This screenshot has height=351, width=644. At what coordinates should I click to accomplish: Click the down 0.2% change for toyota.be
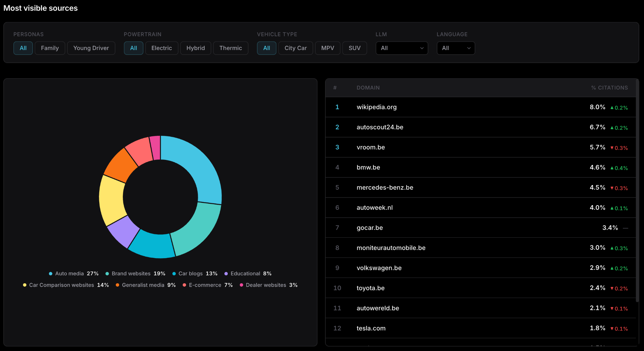[x=619, y=288]
